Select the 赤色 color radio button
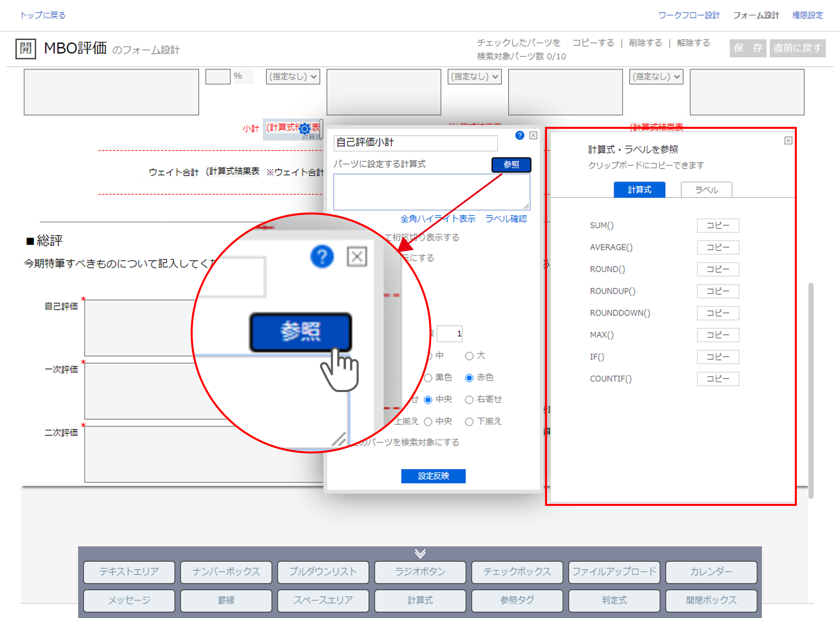 469,378
